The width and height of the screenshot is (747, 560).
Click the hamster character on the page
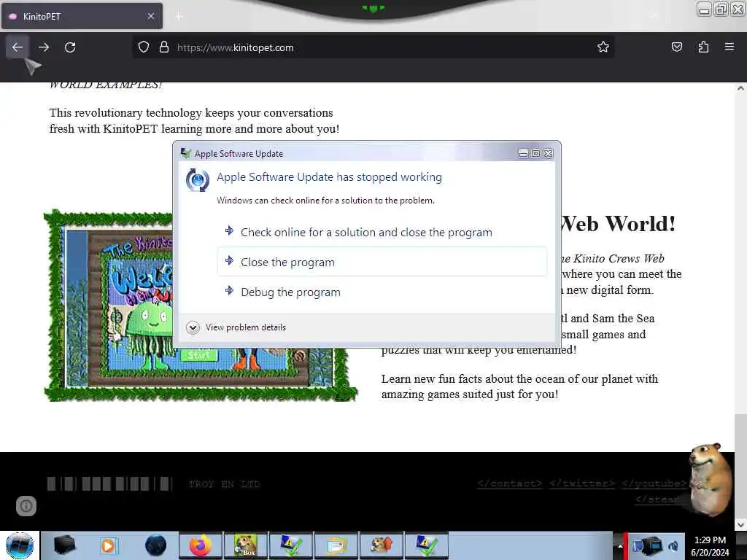[710, 479]
